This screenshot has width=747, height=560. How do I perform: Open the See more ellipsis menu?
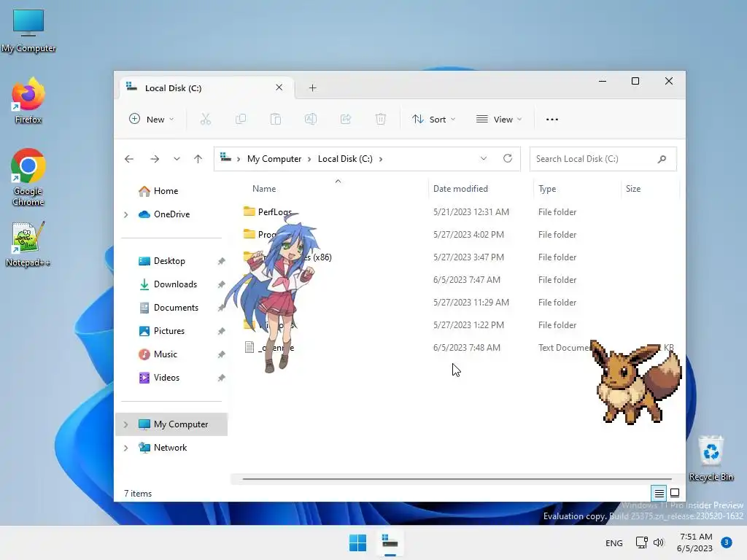(x=552, y=120)
